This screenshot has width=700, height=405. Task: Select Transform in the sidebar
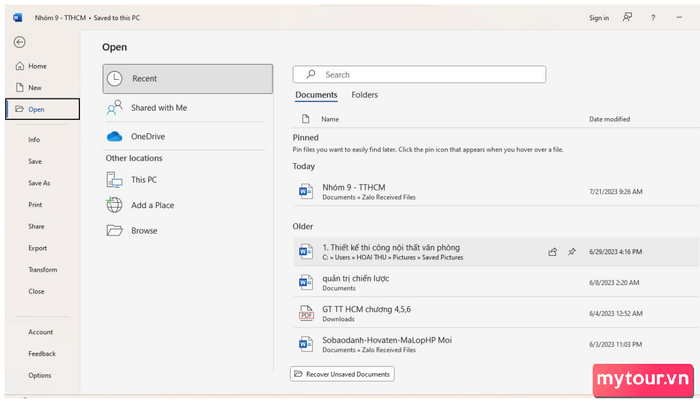tap(43, 270)
